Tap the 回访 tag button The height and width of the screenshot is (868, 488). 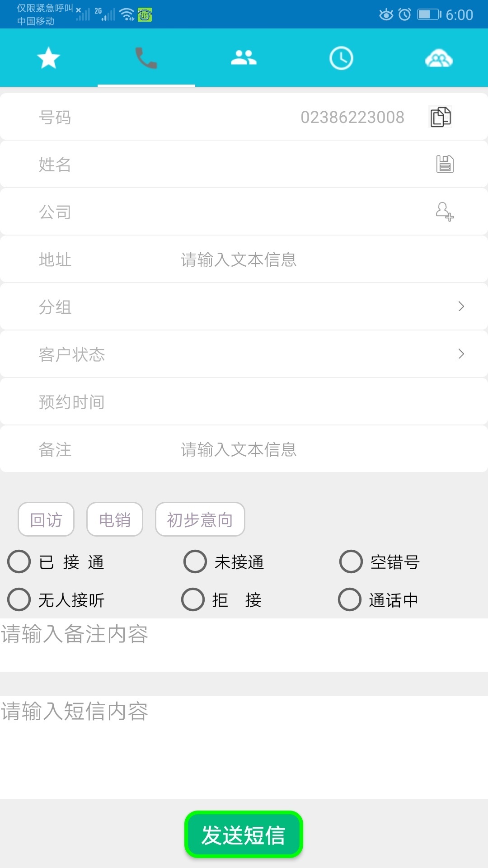46,519
